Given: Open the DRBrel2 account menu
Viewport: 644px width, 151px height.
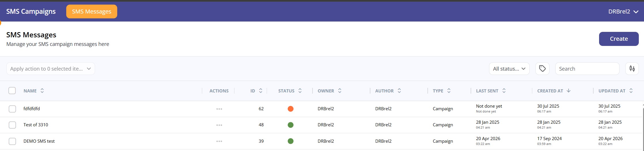Looking at the screenshot, I should click(624, 11).
